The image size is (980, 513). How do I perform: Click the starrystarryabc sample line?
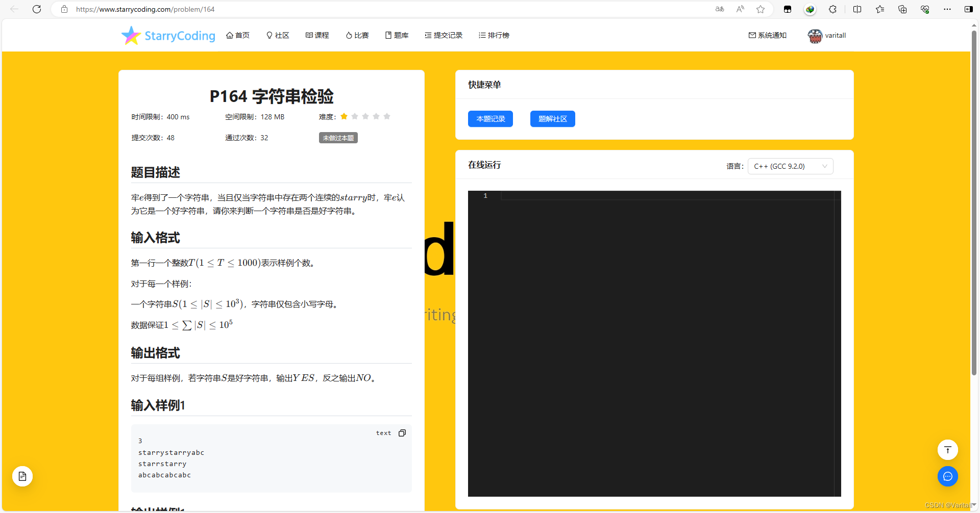point(171,452)
